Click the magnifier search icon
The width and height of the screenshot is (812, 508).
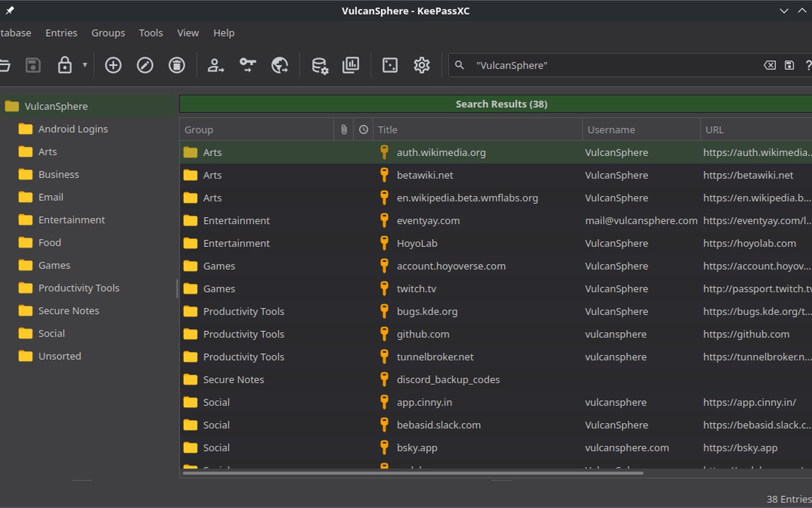coord(459,65)
